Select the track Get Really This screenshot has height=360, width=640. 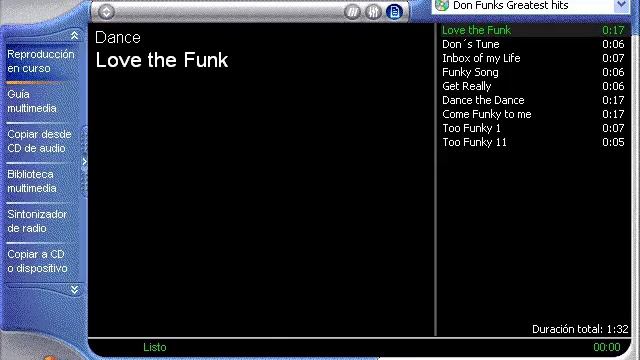[533, 86]
